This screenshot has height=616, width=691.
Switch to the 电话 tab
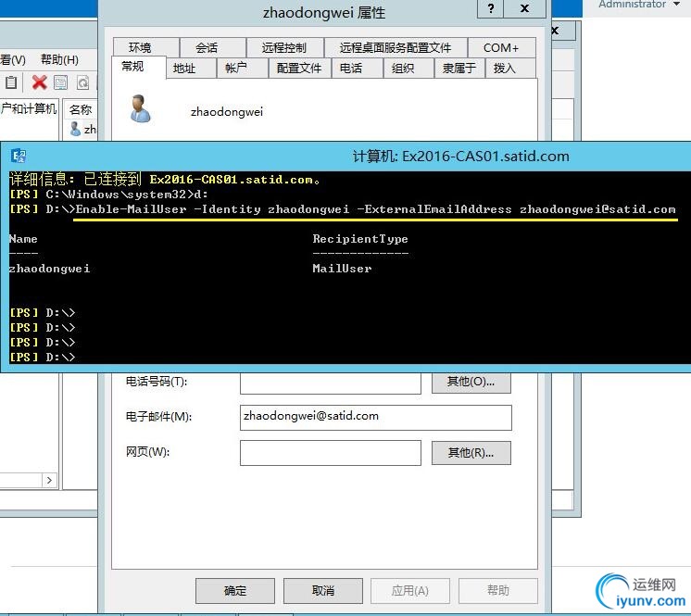click(357, 69)
